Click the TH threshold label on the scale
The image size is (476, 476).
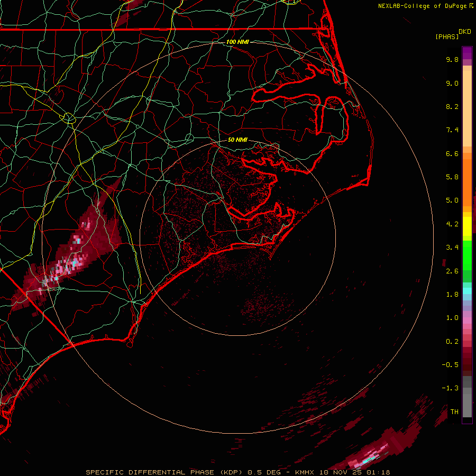click(x=454, y=412)
